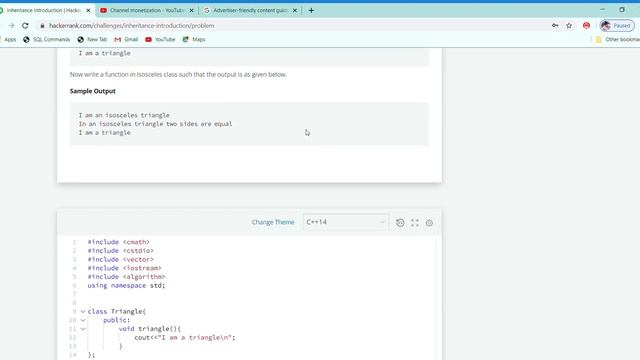Click 'I am an isosceles triangle' output line
The width and height of the screenshot is (640, 360).
(124, 115)
